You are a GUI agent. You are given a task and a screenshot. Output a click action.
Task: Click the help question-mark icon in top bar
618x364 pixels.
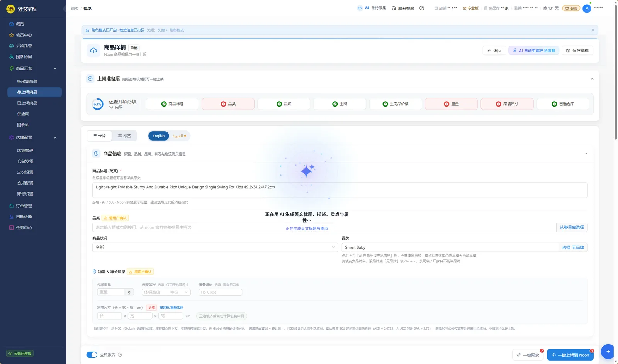coord(422,8)
